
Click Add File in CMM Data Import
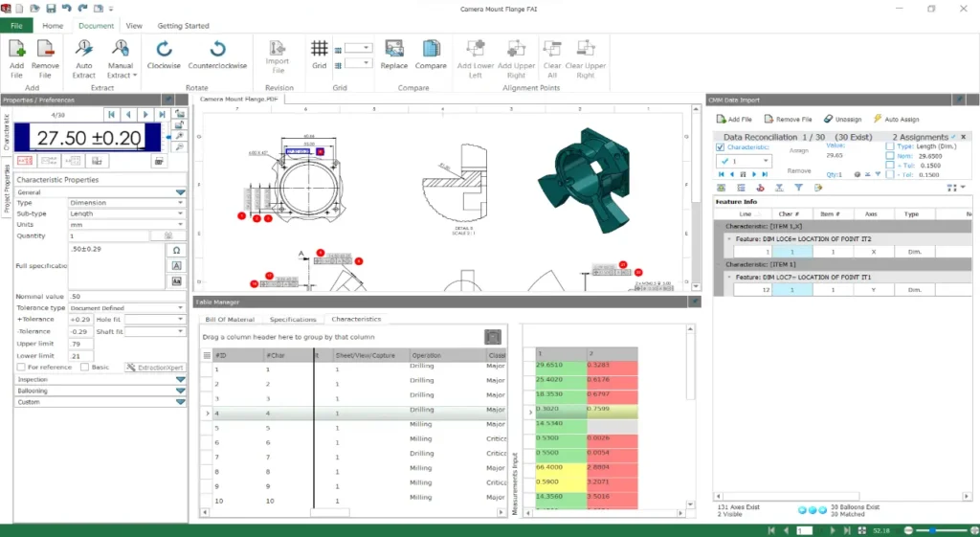[x=734, y=120]
